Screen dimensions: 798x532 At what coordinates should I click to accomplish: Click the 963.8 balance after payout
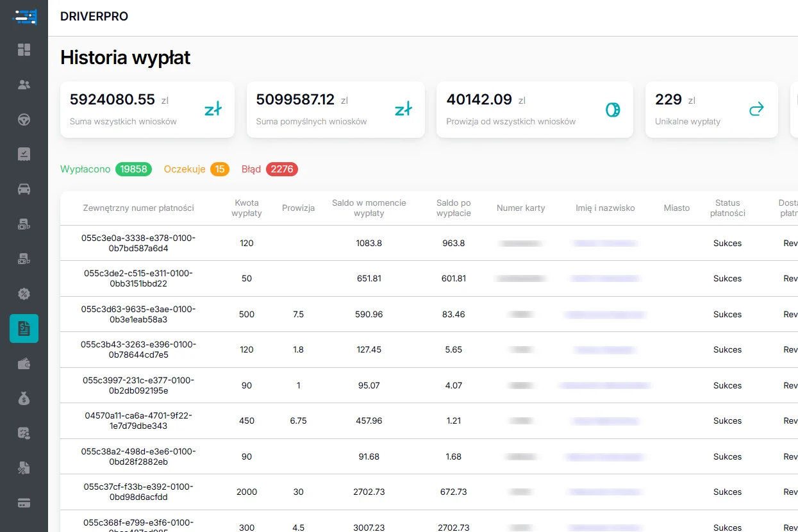454,243
